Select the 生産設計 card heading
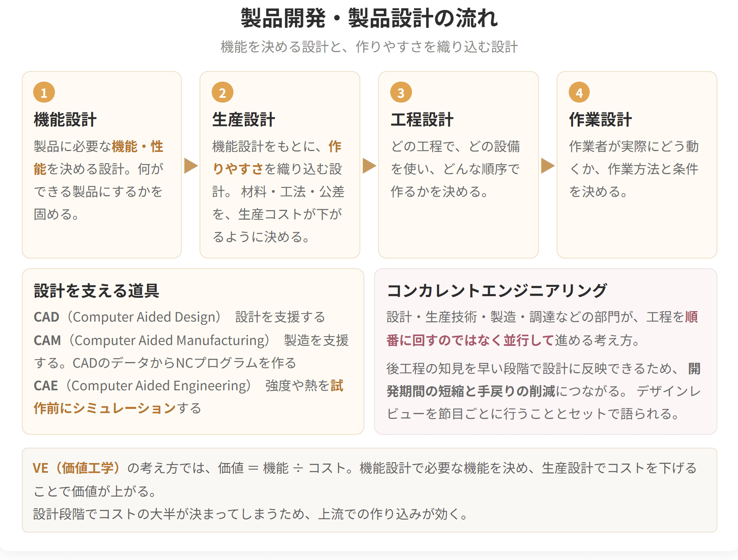Screen dimensions: 738x560 244,120
